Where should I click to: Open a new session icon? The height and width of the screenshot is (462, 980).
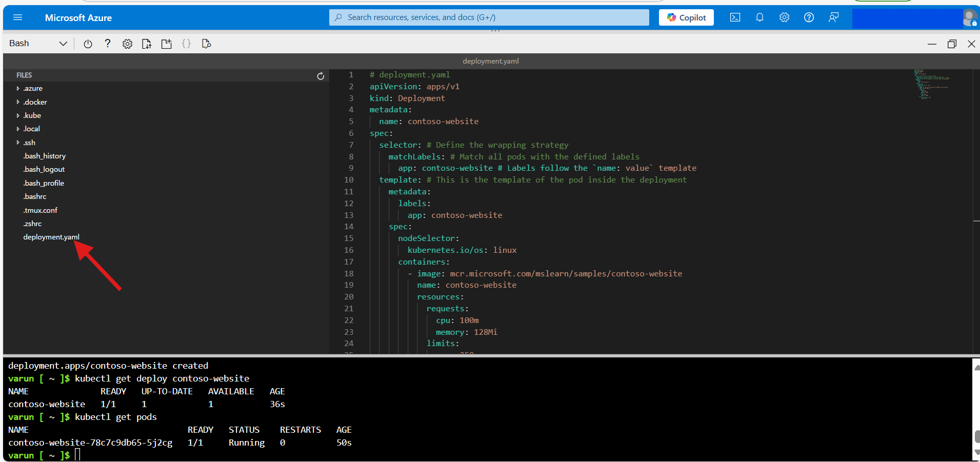[166, 44]
